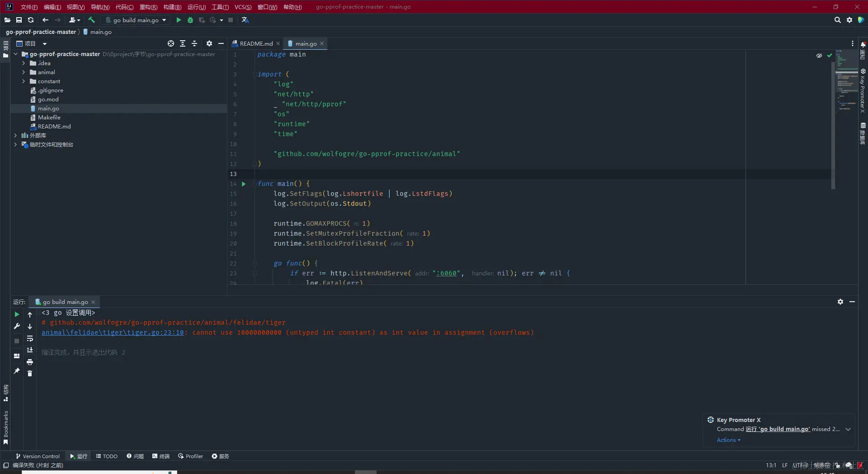Open the Profiler tool window button
The image size is (868, 474).
190,456
